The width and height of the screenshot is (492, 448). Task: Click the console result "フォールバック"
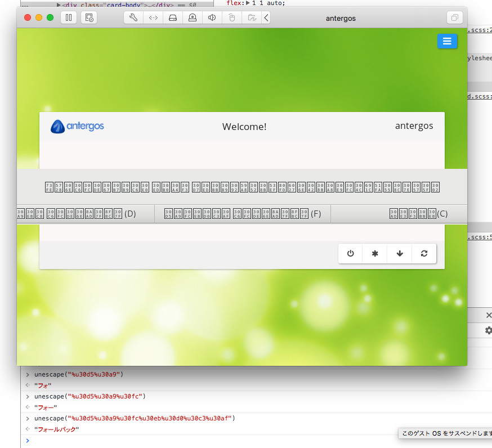click(57, 429)
